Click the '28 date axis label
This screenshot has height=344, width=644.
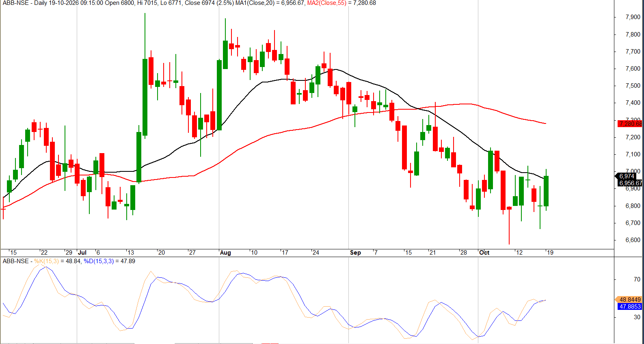pos(463,253)
